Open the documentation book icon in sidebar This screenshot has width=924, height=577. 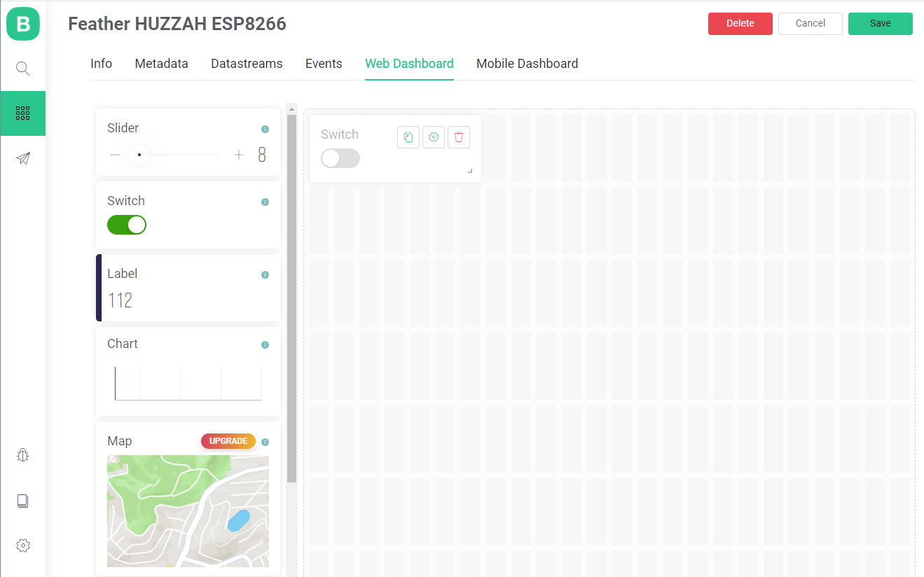click(23, 501)
